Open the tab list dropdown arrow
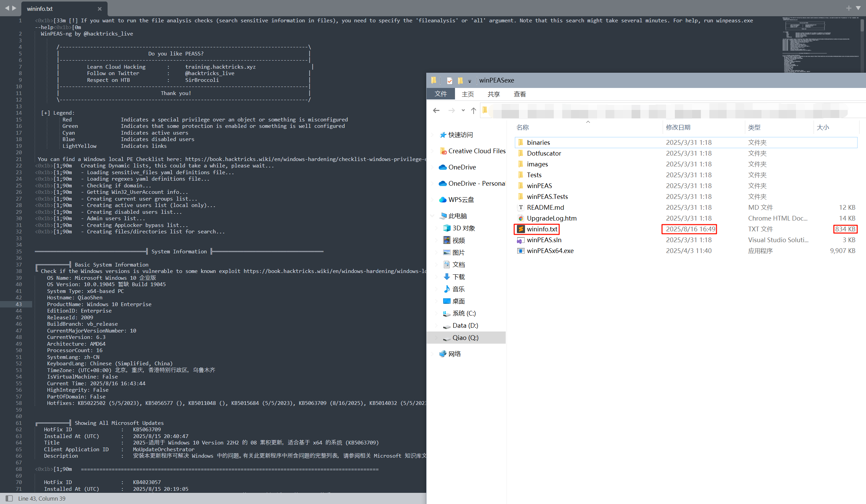Viewport: 866px width, 504px height. [x=858, y=8]
